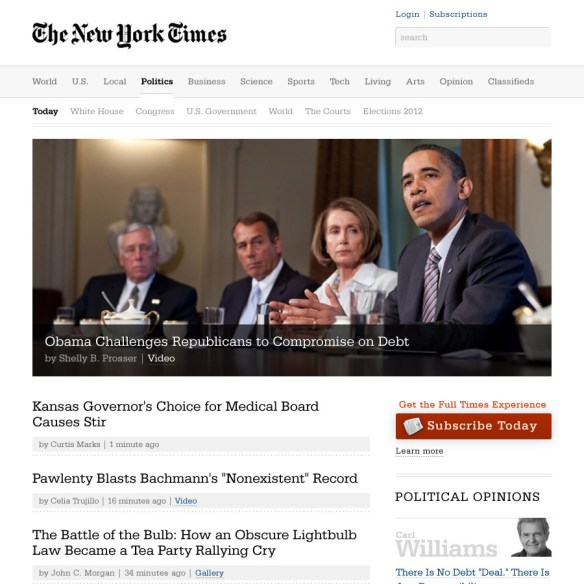This screenshot has height=584, width=584.
Task: Open Kansas Governor's Medical Board headline
Action: (175, 414)
